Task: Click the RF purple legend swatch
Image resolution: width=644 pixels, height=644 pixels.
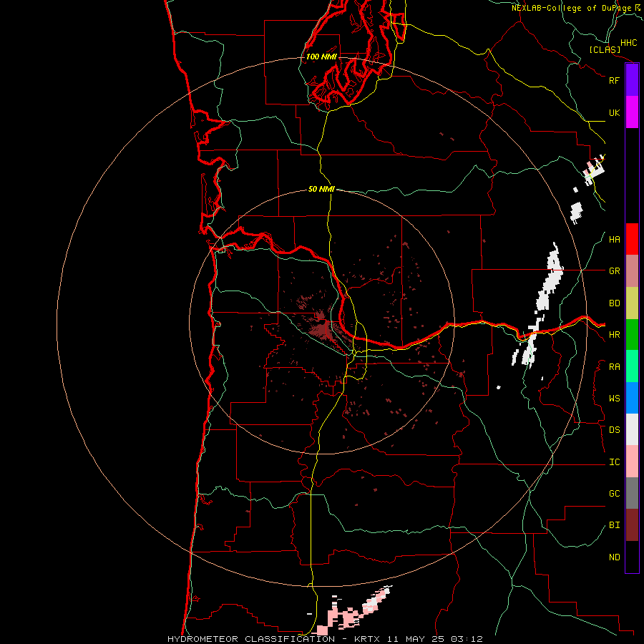Action: [x=632, y=80]
